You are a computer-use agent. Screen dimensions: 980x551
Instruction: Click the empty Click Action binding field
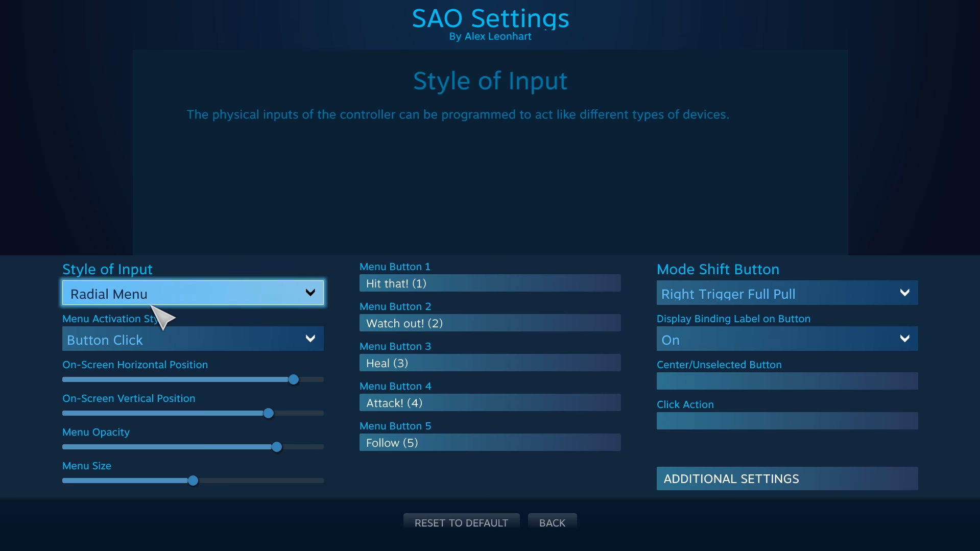(x=786, y=421)
